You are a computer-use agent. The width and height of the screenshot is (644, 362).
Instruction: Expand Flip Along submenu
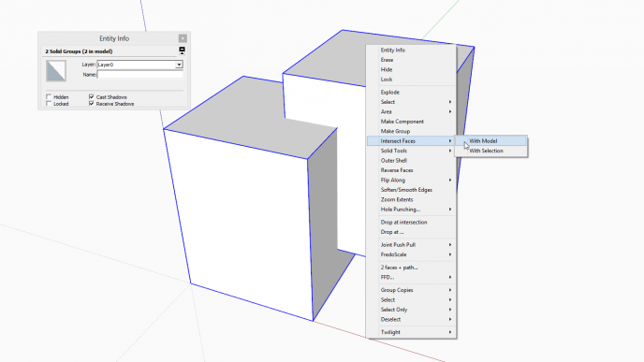point(411,181)
